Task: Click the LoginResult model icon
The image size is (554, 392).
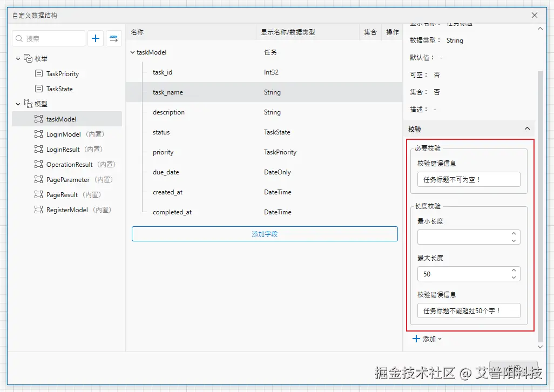Action: [39, 150]
